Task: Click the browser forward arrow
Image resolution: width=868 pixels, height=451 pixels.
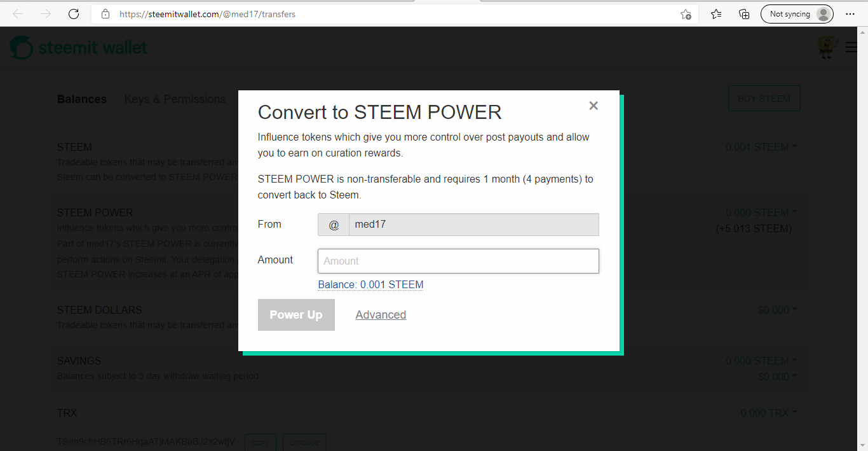Action: coord(46,13)
